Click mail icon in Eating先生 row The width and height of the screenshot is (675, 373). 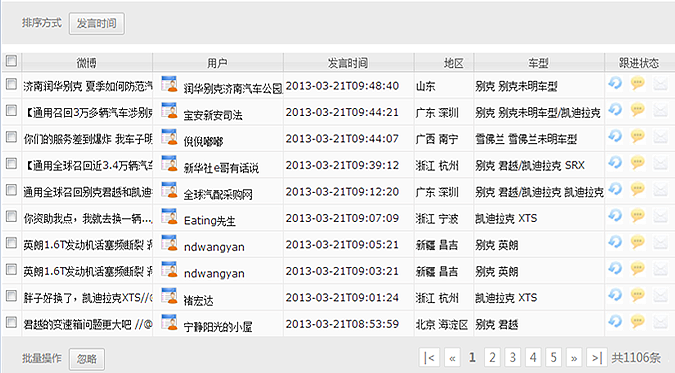[x=660, y=216]
